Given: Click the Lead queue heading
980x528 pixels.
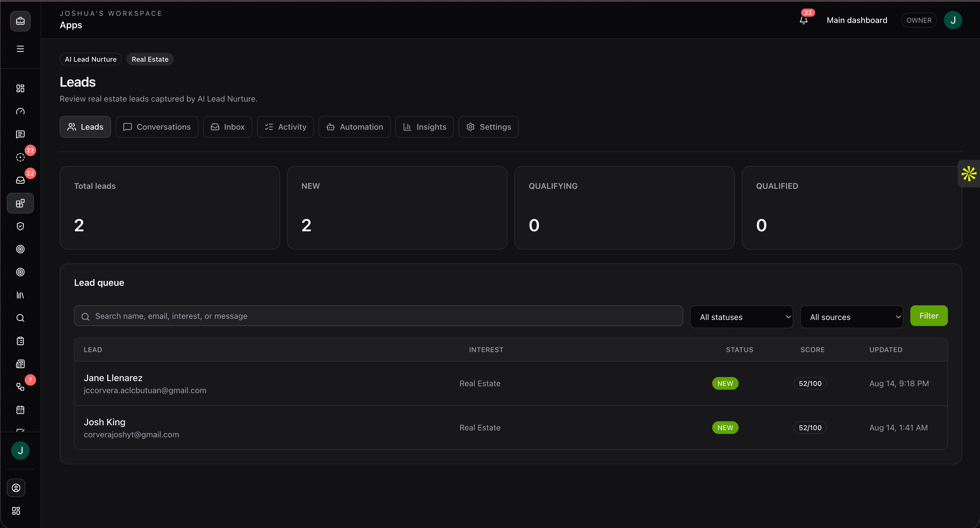Looking at the screenshot, I should [x=99, y=282].
